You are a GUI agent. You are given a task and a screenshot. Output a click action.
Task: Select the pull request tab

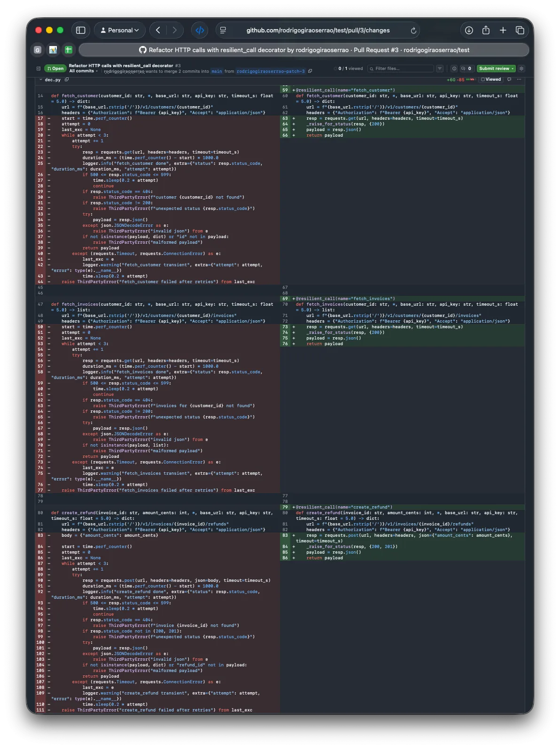[x=304, y=50]
